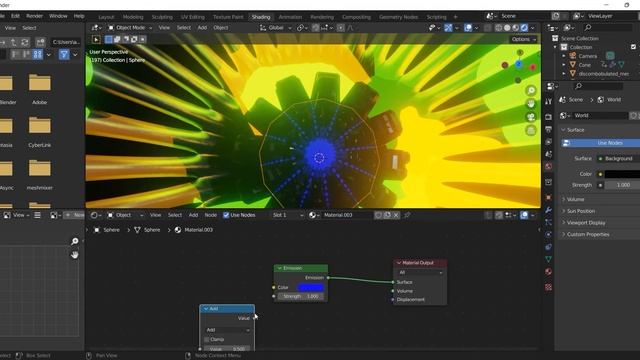Click the blue Z axis navigation gizmo
640x360 pixels.
(519, 64)
